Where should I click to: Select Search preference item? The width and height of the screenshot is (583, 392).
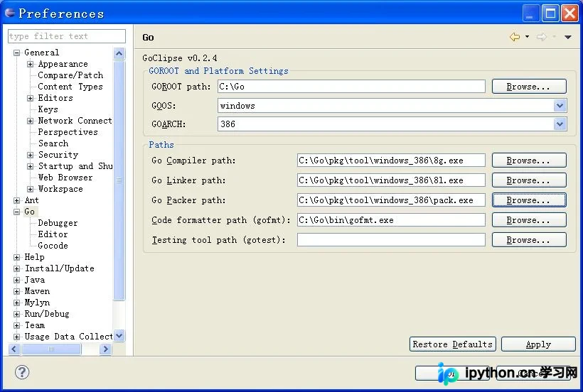(53, 143)
